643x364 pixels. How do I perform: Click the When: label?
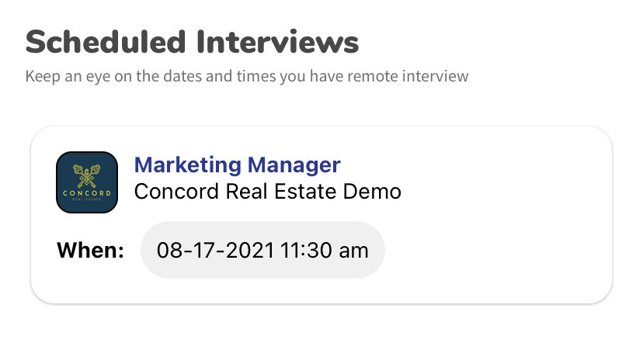pos(90,250)
